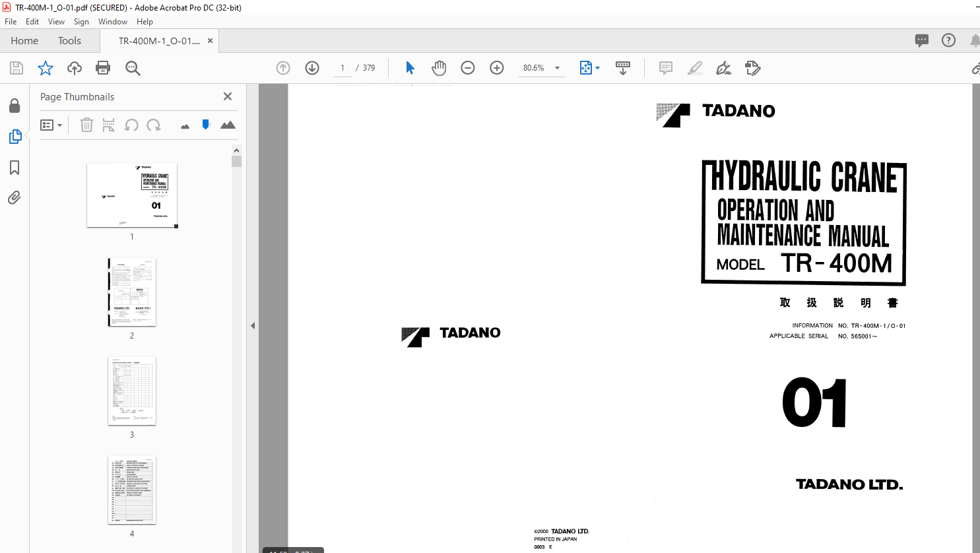Open the zoom level 80.6% dropdown arrow
Screen dimensions: 980x553
557,68
